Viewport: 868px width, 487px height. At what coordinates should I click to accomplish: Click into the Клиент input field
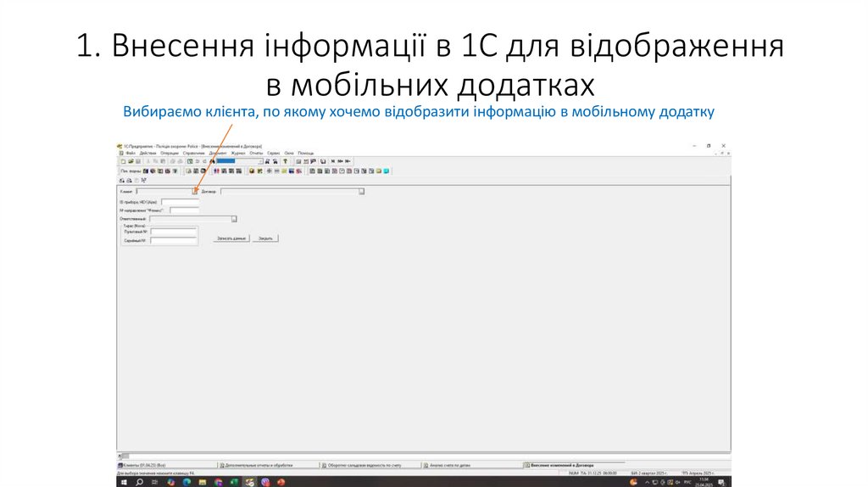(164, 191)
